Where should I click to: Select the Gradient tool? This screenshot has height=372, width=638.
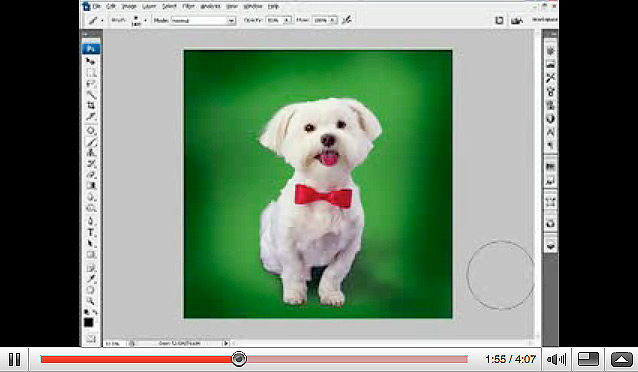(91, 186)
